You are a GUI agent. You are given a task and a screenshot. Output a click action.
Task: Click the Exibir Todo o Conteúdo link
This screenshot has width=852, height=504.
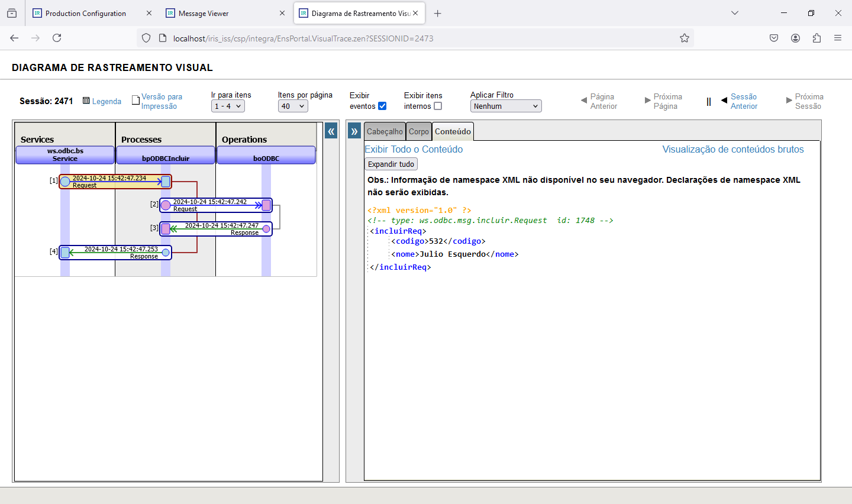click(414, 149)
